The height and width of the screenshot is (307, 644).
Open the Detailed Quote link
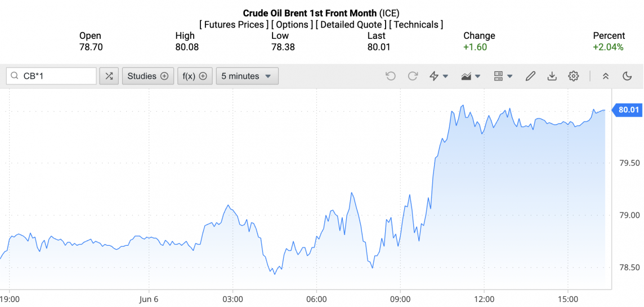tap(351, 25)
